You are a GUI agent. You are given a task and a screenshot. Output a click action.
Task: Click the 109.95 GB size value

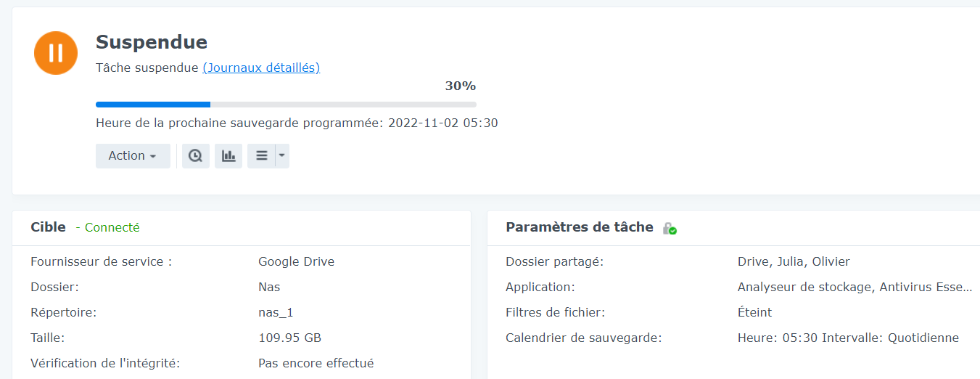[x=289, y=338]
